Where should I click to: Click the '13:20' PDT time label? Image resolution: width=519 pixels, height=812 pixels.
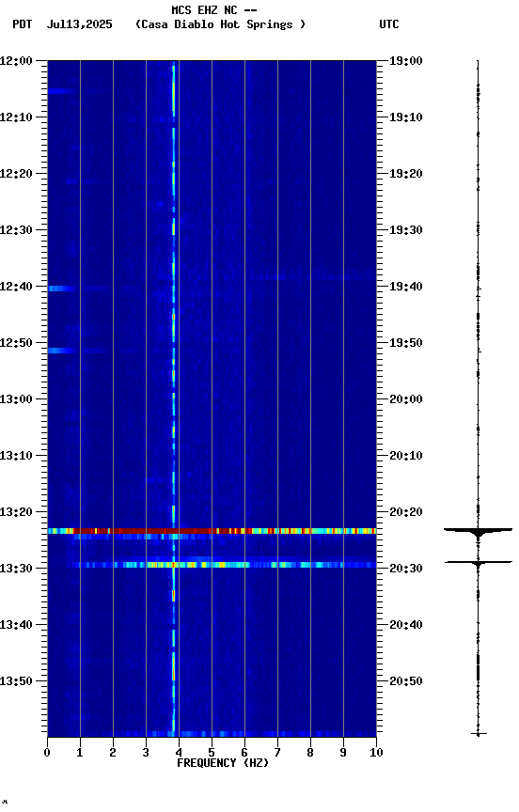[x=16, y=512]
